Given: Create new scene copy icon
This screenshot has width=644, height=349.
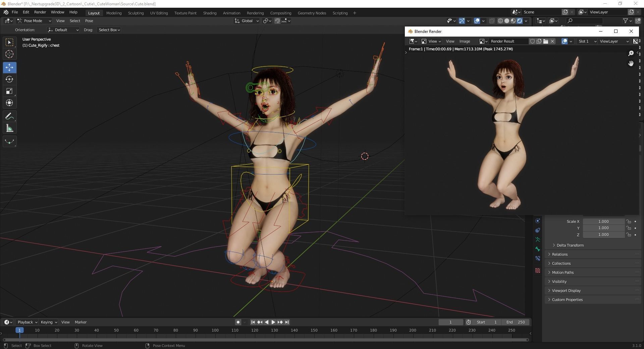Looking at the screenshot, I should pos(565,12).
